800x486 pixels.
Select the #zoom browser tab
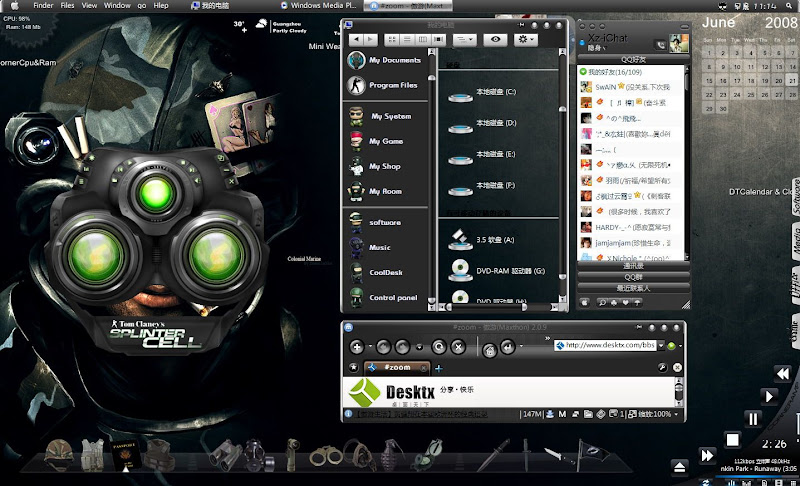(x=397, y=367)
